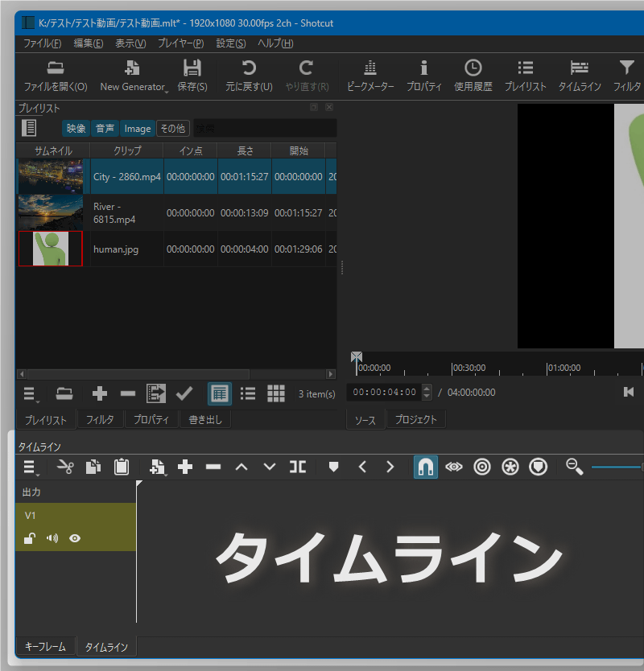The width and height of the screenshot is (644, 671).
Task: Open 編集(E) menu
Action: pos(89,43)
